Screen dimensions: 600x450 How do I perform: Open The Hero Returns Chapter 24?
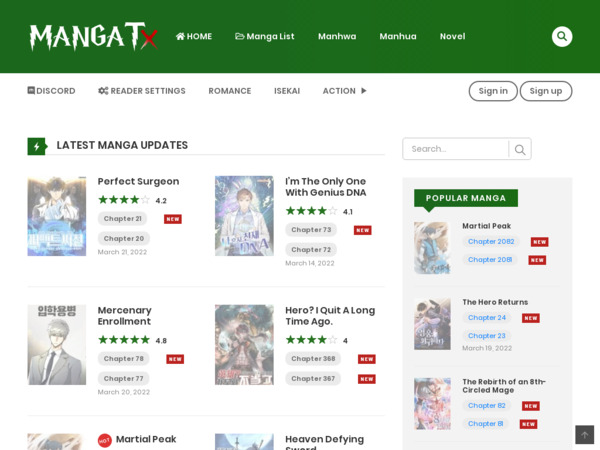(487, 318)
